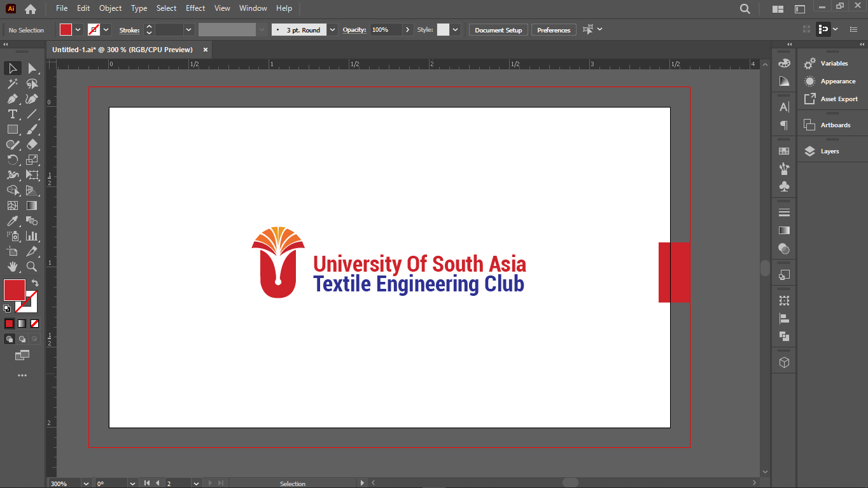868x488 pixels.
Task: Click the Document Setup button
Action: point(498,30)
